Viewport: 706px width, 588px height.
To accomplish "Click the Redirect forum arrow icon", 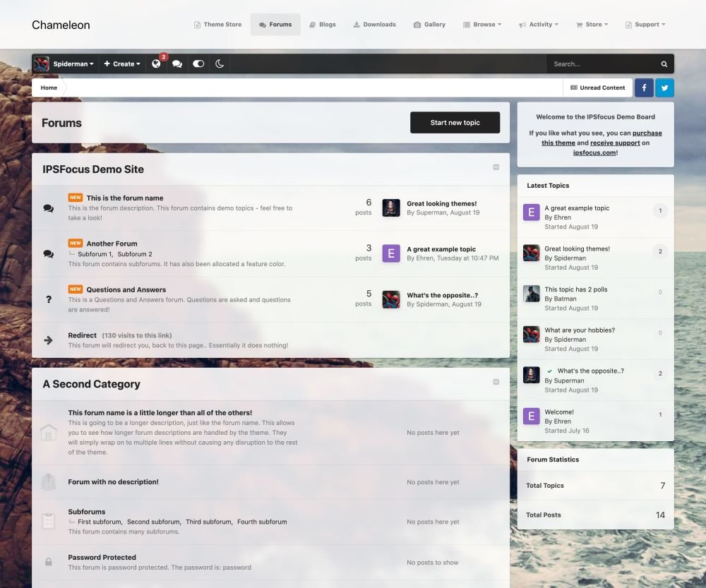I will pos(49,340).
